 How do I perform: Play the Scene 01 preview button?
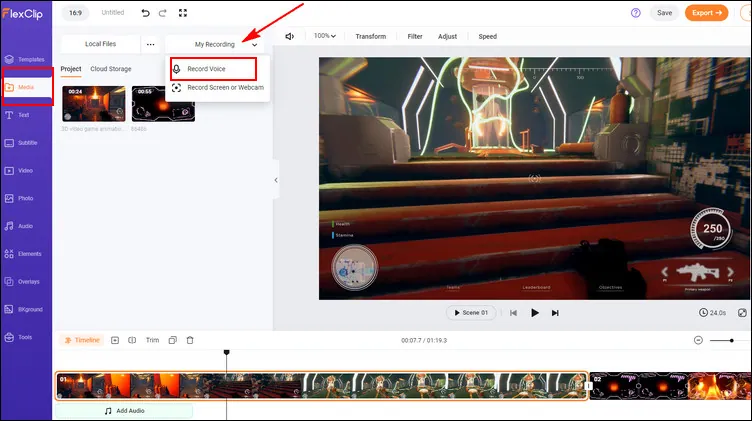click(x=471, y=313)
